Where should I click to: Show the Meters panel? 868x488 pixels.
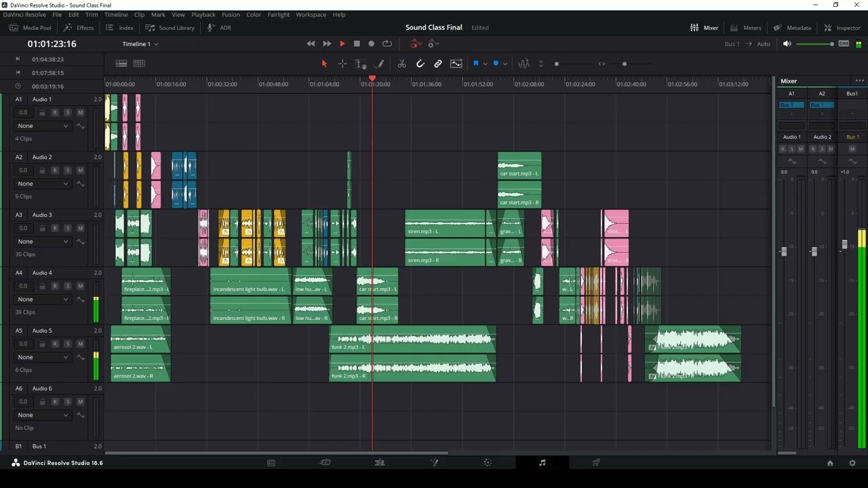(745, 28)
